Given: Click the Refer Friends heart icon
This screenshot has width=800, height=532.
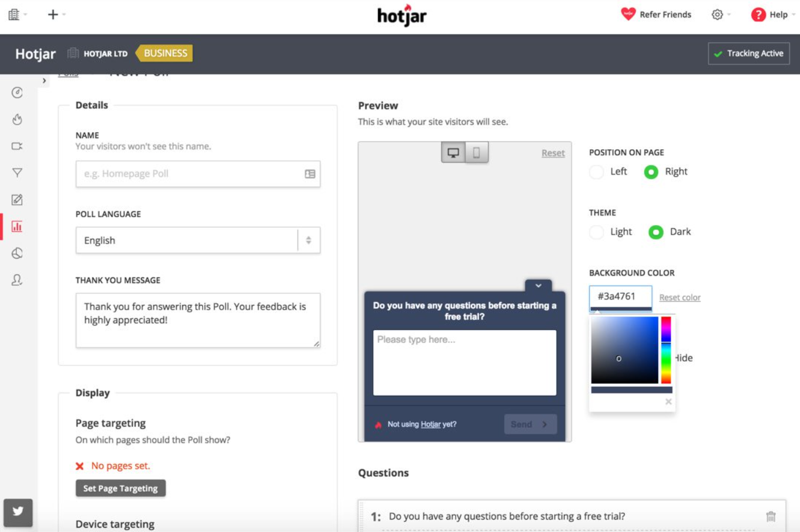Looking at the screenshot, I should coord(628,14).
